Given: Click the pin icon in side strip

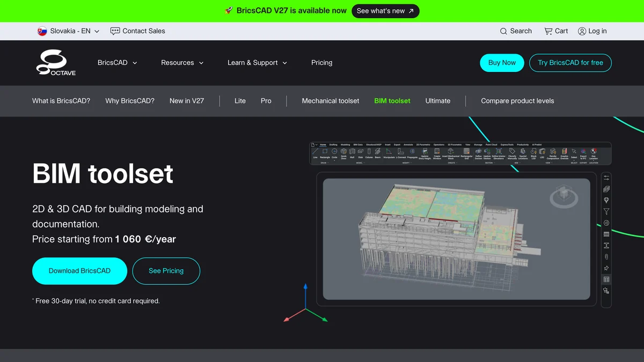Looking at the screenshot, I should (606, 268).
